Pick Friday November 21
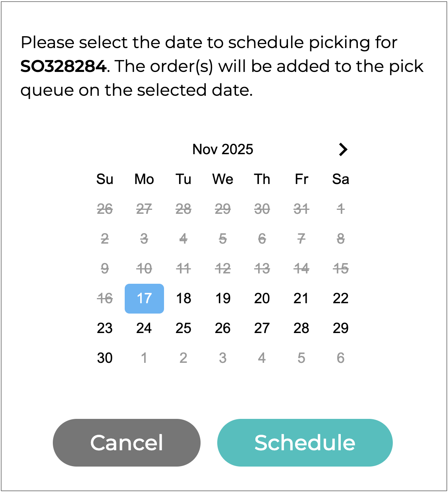448x492 pixels. point(301,298)
